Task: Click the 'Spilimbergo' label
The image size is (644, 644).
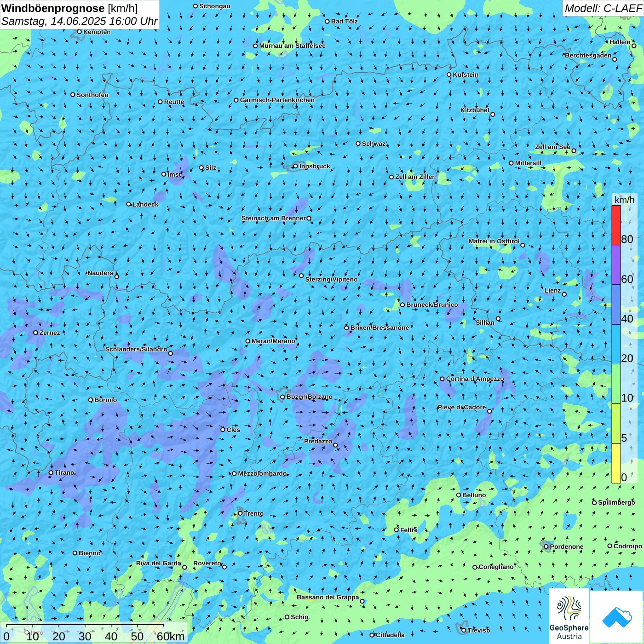Action: pyautogui.click(x=616, y=502)
